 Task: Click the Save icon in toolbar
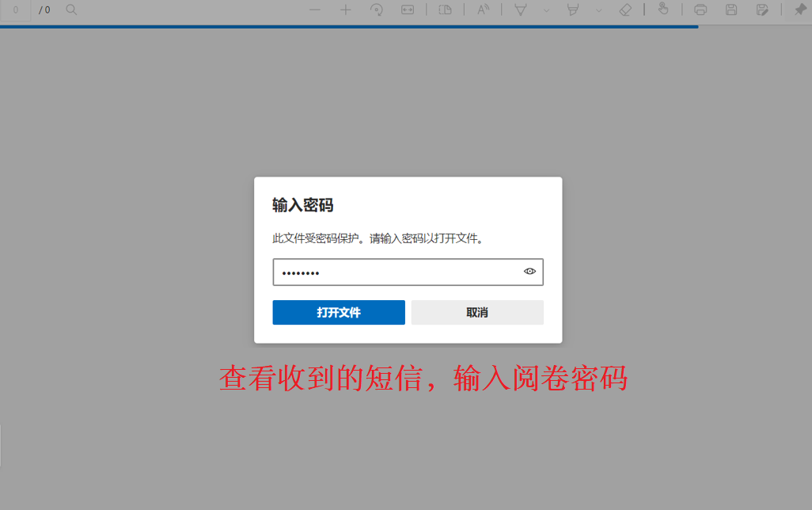[x=731, y=10]
